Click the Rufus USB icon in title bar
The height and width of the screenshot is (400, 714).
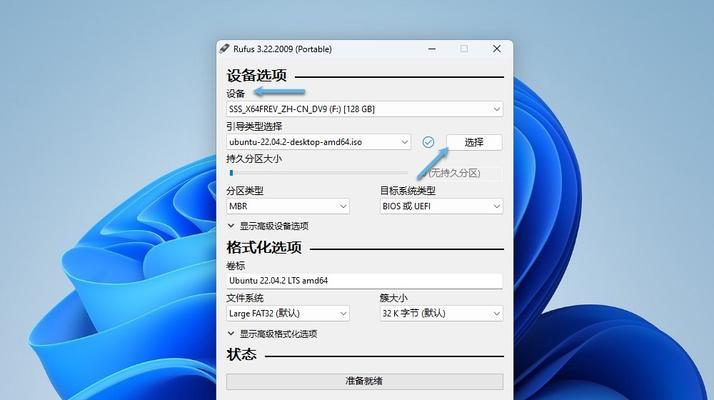pos(224,48)
